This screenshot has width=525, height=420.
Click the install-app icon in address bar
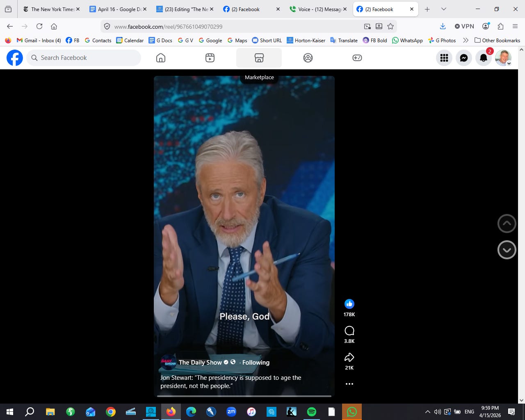pyautogui.click(x=379, y=26)
